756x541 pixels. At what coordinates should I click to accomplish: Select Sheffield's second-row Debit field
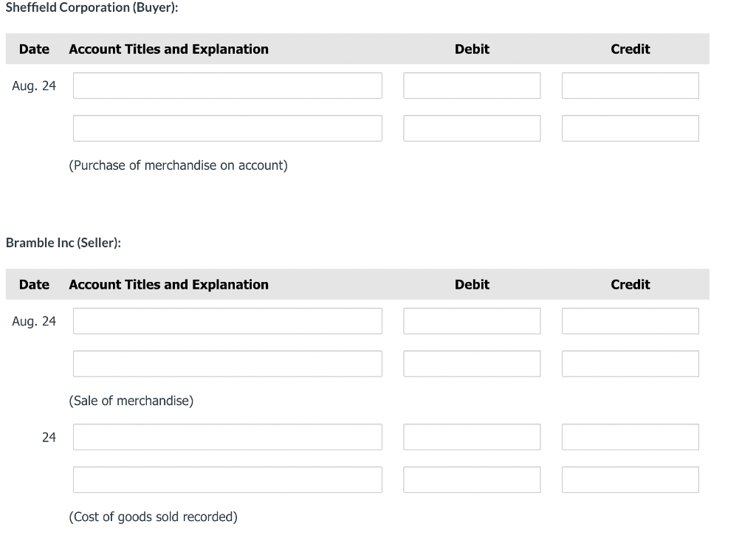[x=472, y=128]
